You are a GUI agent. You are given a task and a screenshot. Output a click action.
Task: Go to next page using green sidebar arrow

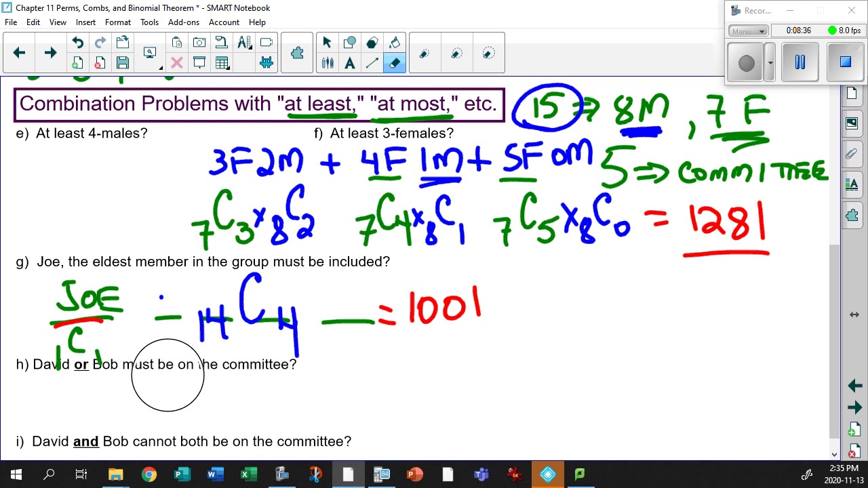[854, 408]
